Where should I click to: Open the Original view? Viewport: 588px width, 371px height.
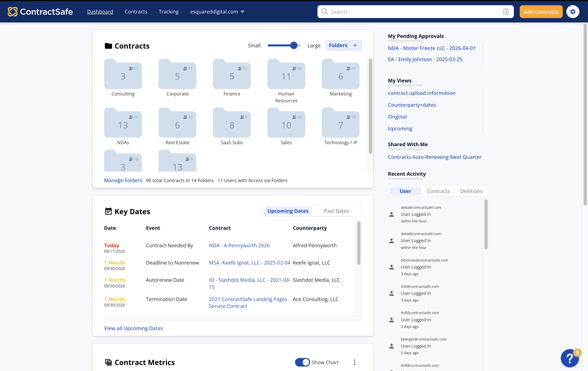tap(397, 117)
